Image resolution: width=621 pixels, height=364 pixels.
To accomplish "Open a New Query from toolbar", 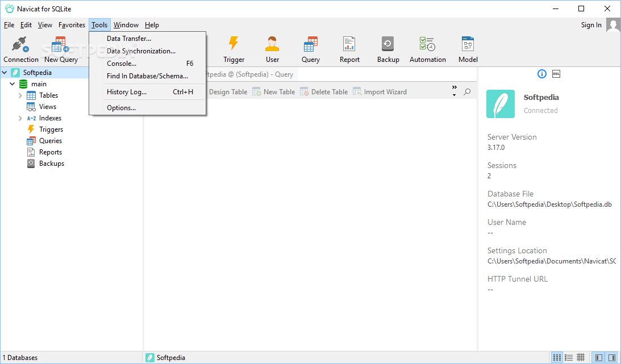I will tap(61, 49).
